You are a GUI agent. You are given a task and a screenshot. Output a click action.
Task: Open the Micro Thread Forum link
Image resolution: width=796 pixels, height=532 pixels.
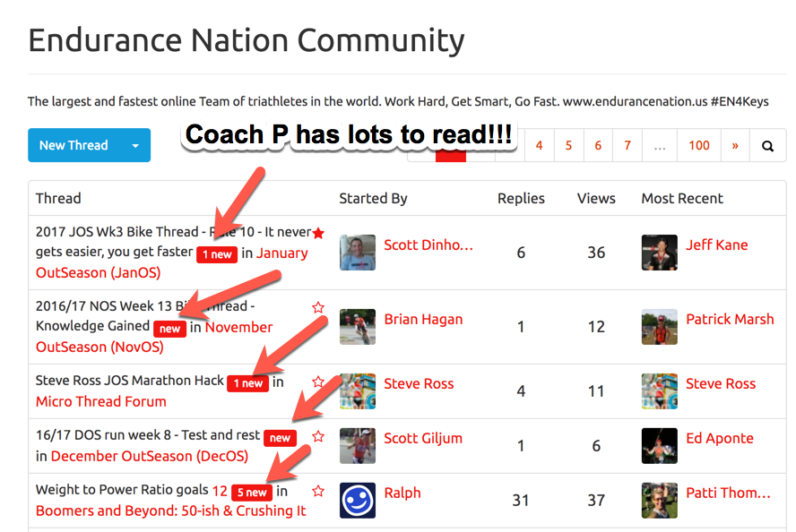101,401
